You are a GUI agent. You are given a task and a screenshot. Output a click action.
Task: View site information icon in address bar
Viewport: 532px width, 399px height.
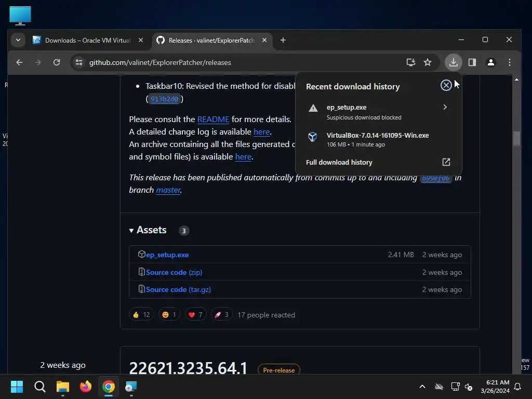(x=79, y=62)
